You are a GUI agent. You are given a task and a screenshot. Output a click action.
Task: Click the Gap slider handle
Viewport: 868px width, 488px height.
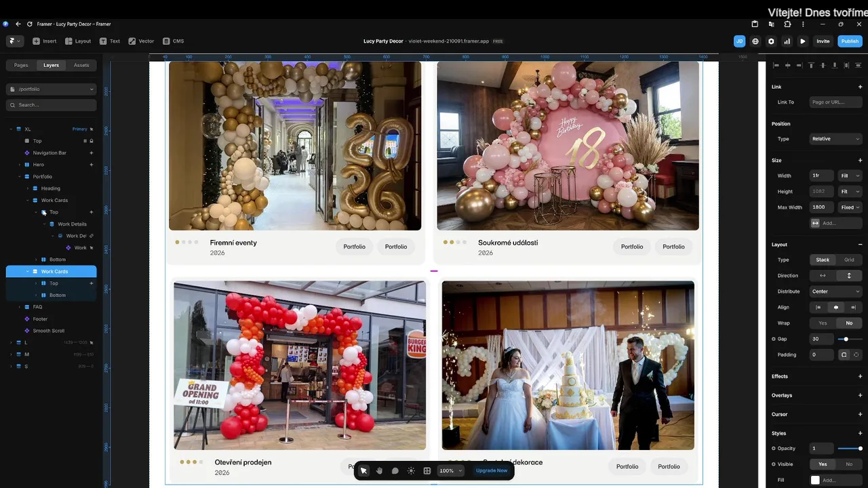(846, 339)
